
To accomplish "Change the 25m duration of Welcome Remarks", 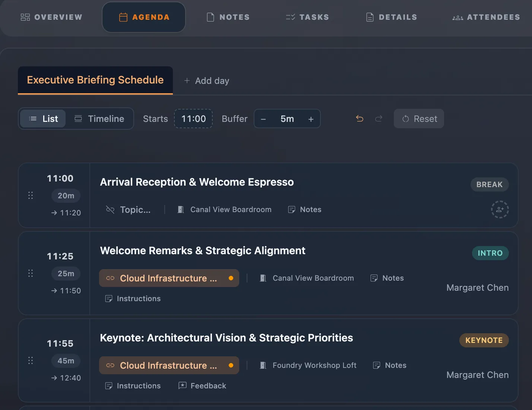I will pyautogui.click(x=66, y=274).
